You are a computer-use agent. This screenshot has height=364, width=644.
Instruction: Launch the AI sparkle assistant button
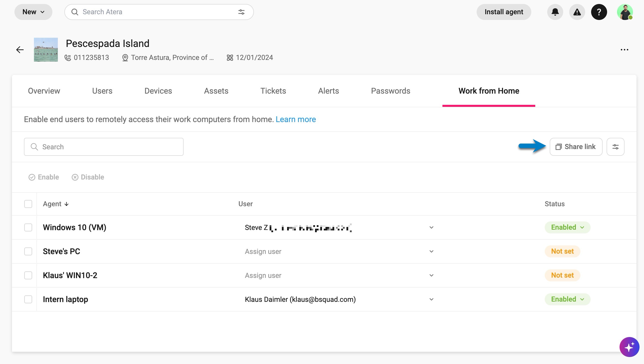tap(629, 347)
